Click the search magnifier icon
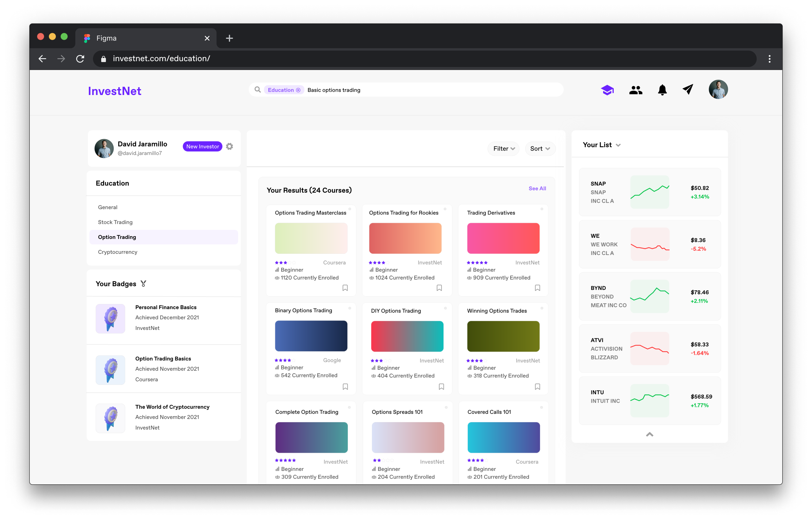The height and width of the screenshot is (520, 812). 257,89
